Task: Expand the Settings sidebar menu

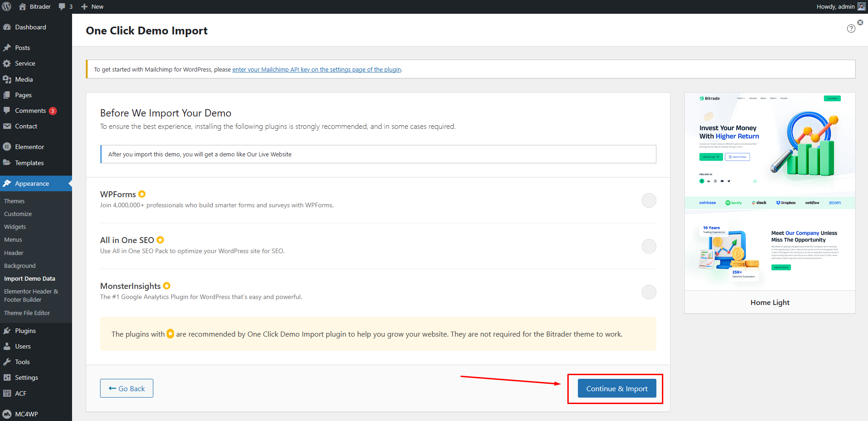Action: tap(26, 377)
